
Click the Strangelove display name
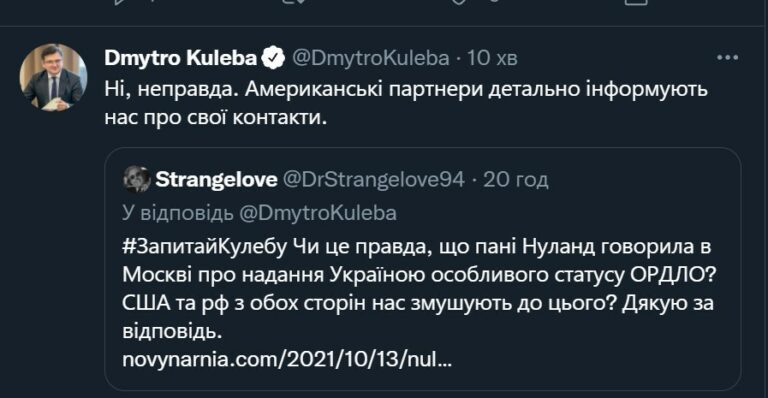[x=216, y=180]
